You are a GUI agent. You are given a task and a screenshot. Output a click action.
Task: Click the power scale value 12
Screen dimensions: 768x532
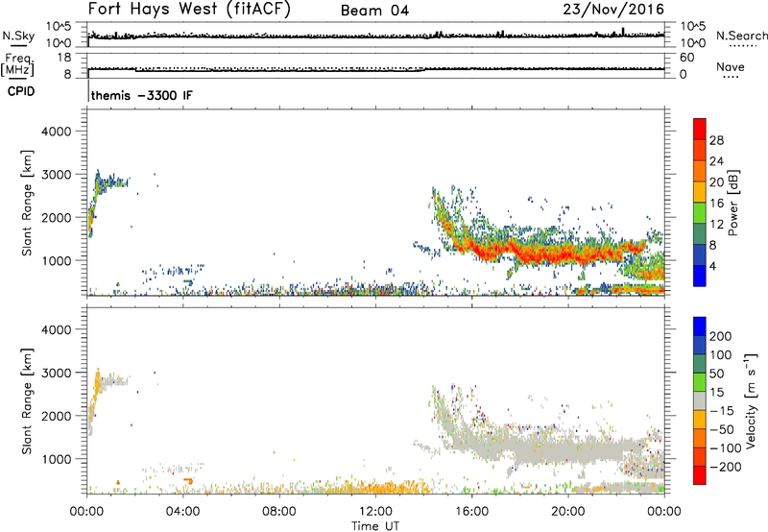716,225
